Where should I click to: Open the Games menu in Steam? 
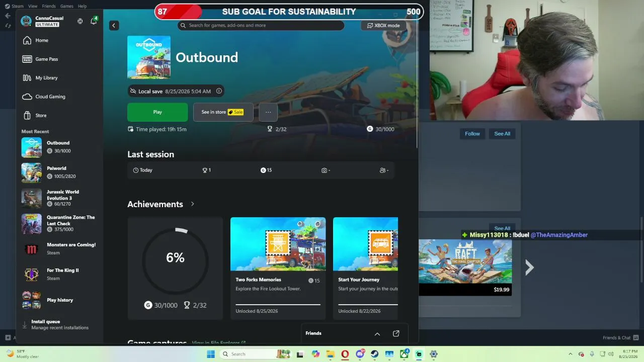click(x=66, y=6)
